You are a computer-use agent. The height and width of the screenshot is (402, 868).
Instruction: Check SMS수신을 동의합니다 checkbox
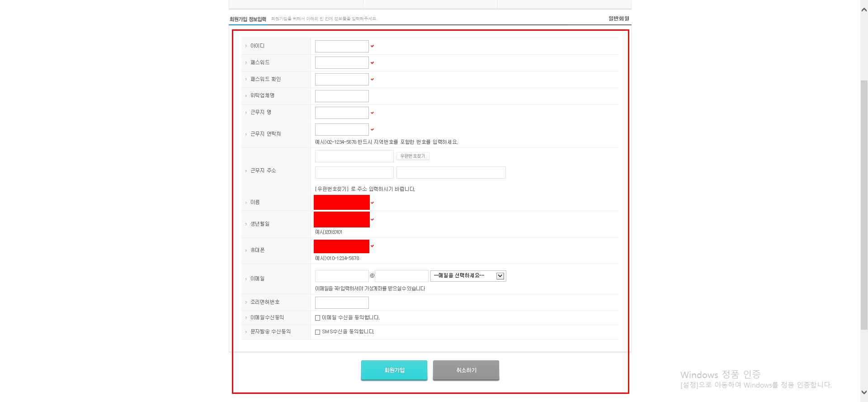[x=317, y=332]
